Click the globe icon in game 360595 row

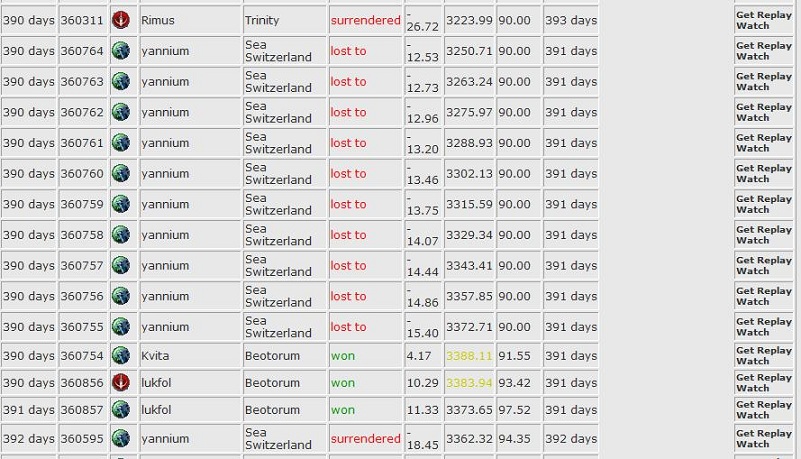point(121,438)
